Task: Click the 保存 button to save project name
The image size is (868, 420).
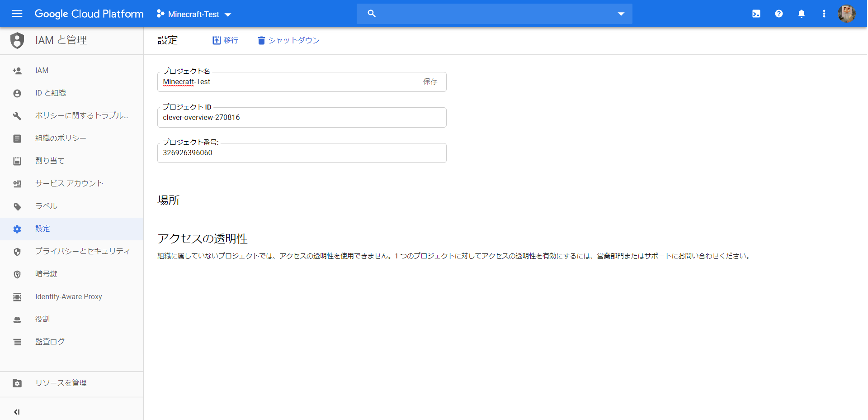Action: (430, 81)
